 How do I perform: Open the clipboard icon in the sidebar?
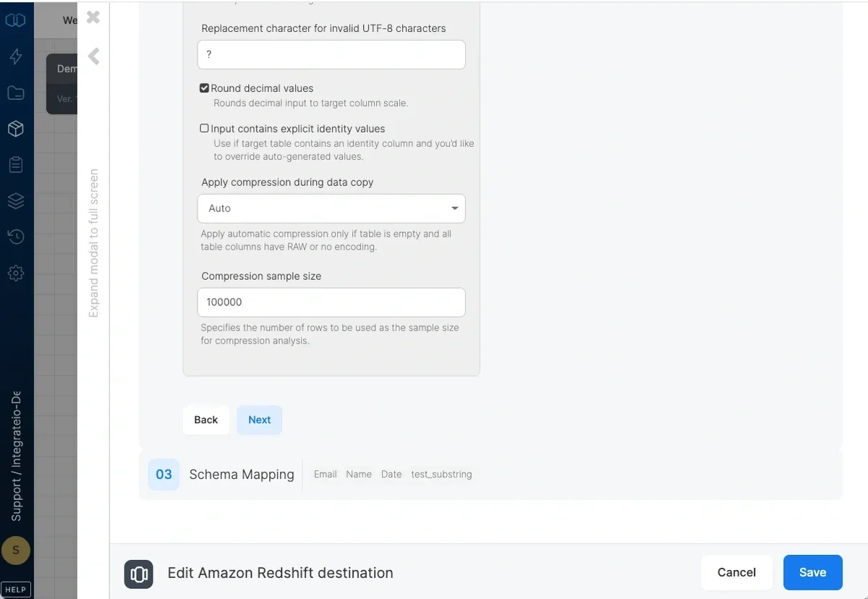click(16, 164)
